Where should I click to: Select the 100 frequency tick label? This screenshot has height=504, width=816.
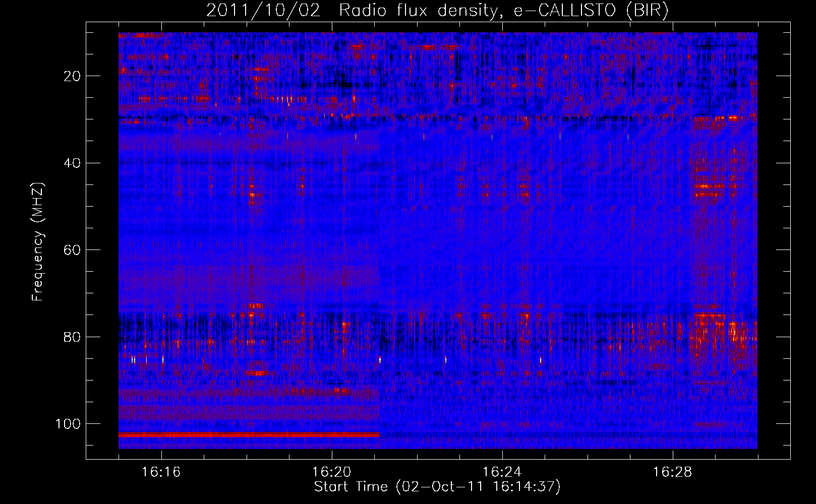(x=68, y=424)
